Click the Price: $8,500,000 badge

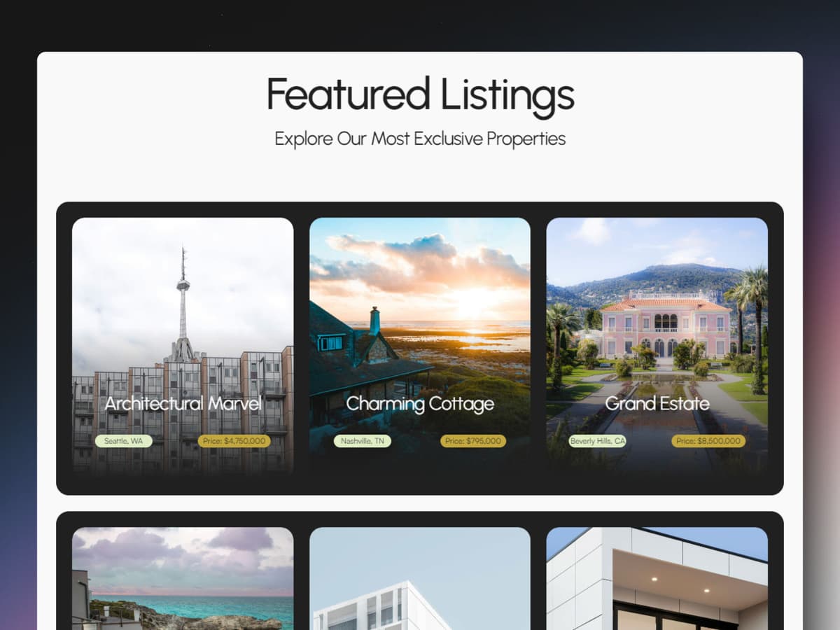pos(708,441)
